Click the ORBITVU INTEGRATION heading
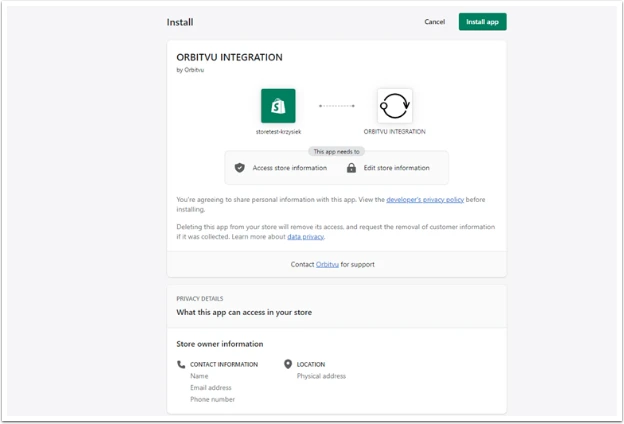The width and height of the screenshot is (624, 424). [229, 57]
